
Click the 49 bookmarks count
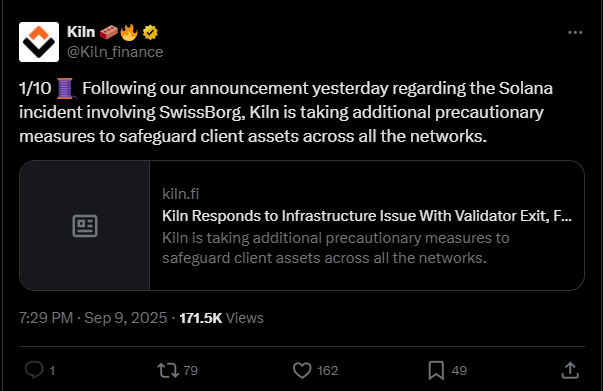tap(459, 371)
